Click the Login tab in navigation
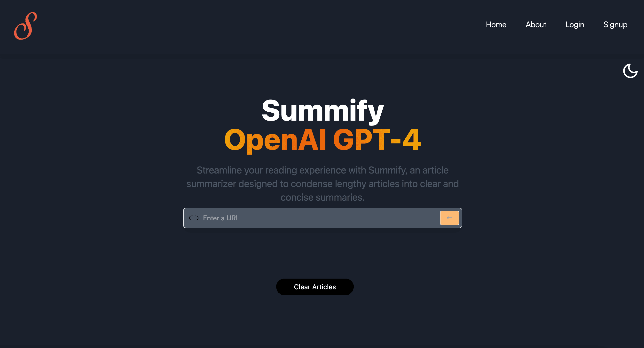Screen dimensions: 644x348 [x=575, y=25]
